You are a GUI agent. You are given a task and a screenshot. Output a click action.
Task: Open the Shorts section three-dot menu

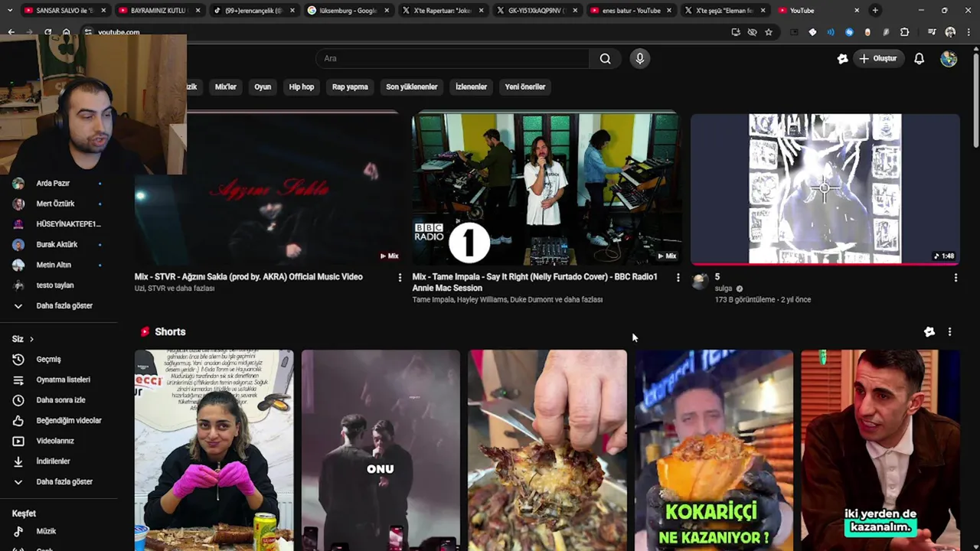[949, 331]
